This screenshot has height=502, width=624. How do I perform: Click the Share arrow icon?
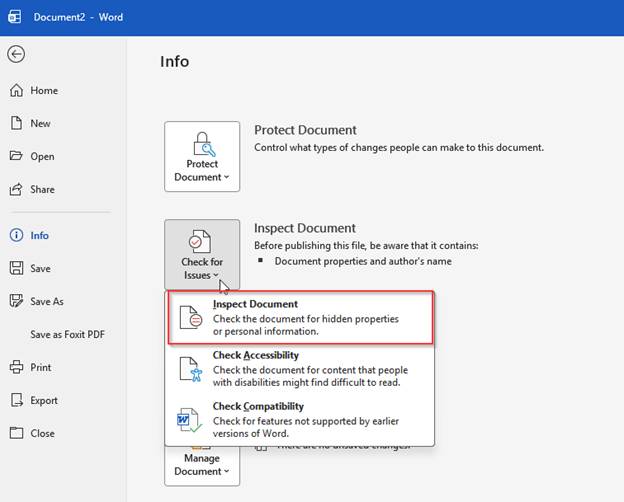(16, 189)
